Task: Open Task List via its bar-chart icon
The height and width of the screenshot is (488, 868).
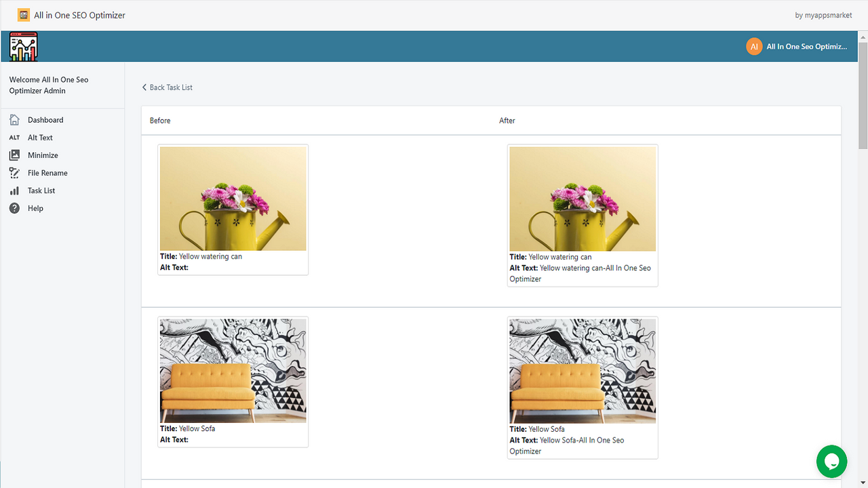Action: (14, 190)
